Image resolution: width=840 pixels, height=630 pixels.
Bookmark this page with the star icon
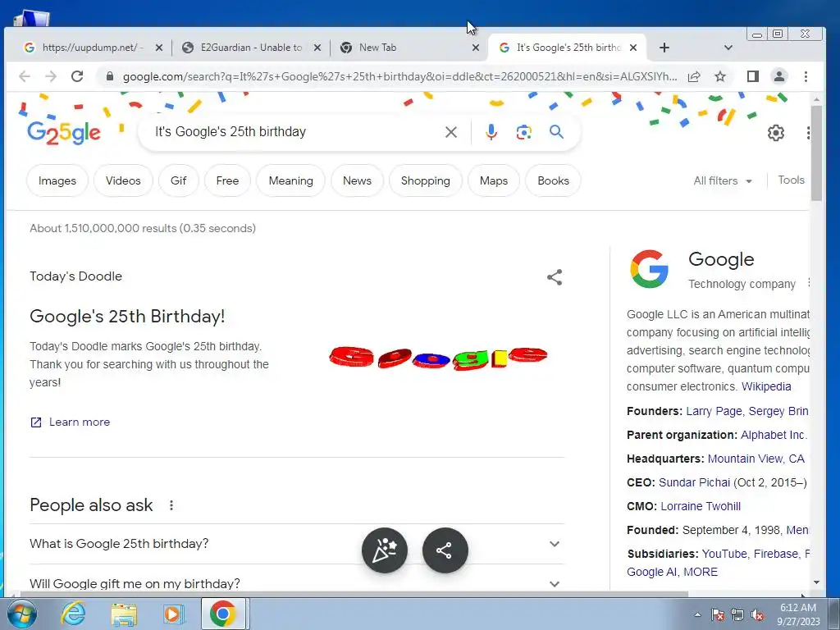[x=720, y=76]
